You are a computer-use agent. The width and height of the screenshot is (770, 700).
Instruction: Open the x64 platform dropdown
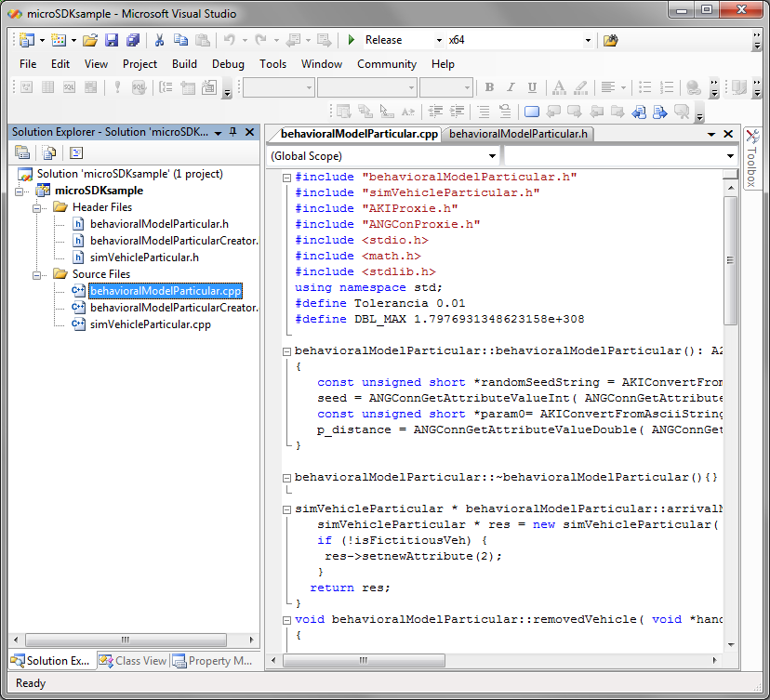[588, 41]
